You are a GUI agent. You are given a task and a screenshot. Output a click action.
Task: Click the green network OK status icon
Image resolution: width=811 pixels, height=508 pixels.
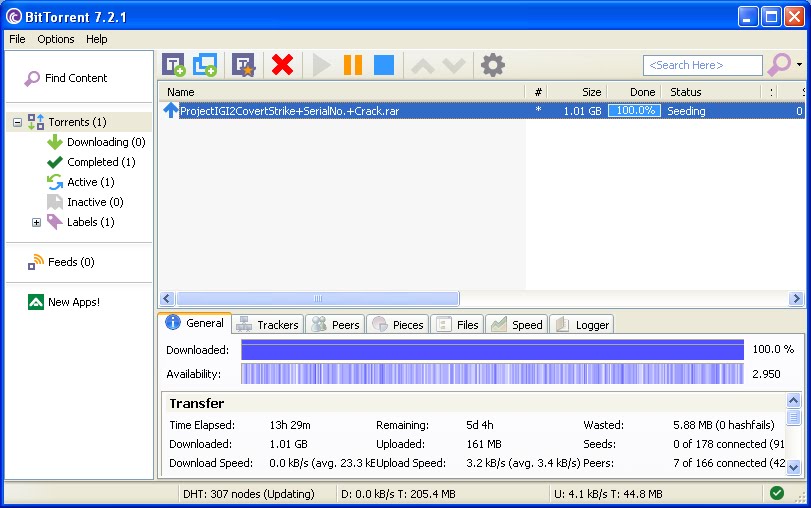pos(777,493)
